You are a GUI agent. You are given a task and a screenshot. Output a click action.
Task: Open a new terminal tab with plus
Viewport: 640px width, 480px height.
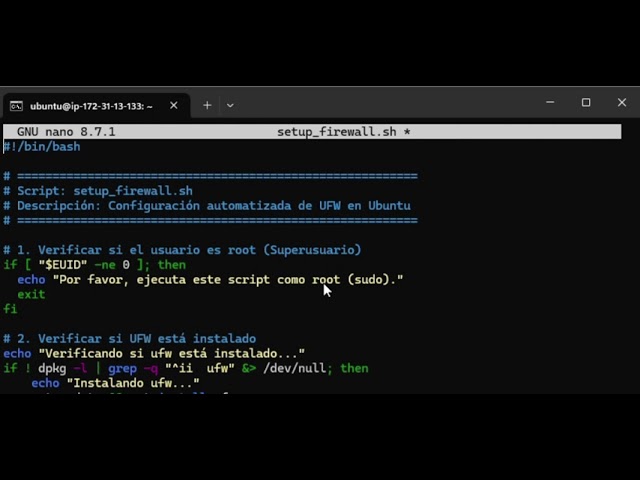[x=207, y=106]
